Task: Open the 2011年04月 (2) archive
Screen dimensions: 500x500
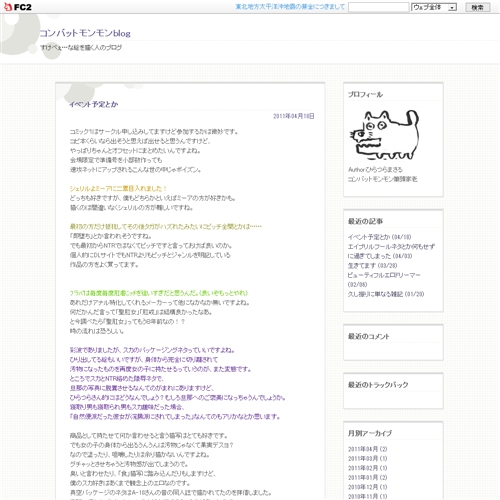Action: [368, 449]
